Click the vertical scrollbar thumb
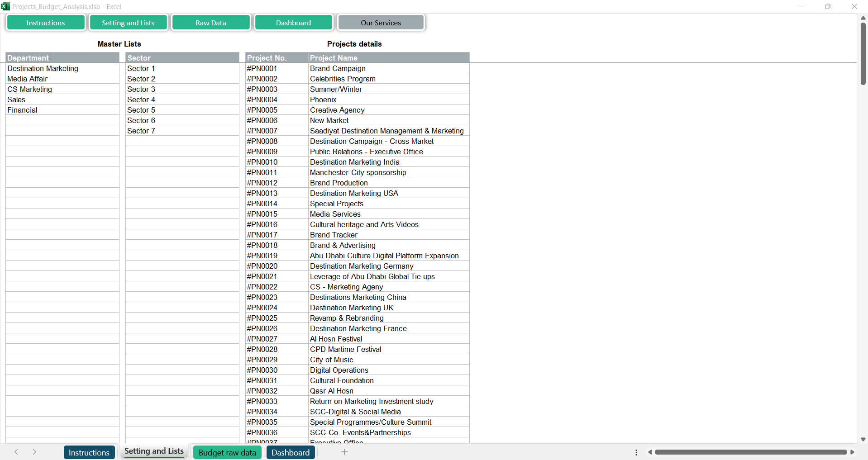868x460 pixels. [863, 53]
